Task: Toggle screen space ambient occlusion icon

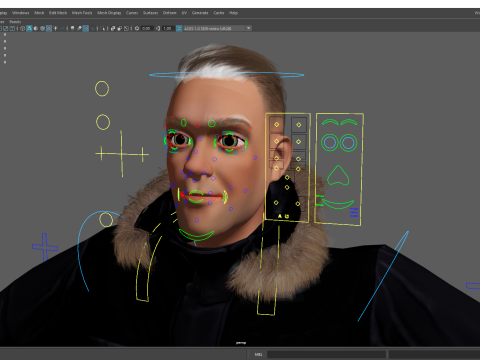Action: (72, 28)
